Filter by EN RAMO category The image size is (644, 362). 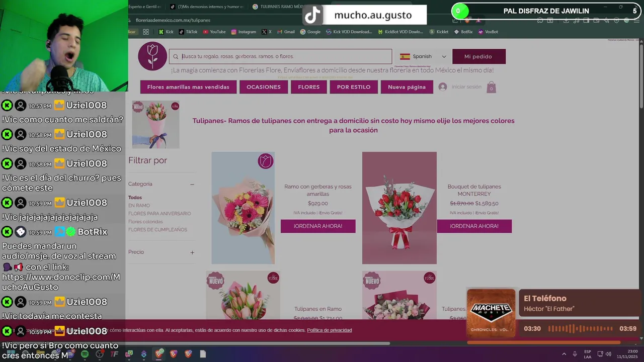coord(139,206)
